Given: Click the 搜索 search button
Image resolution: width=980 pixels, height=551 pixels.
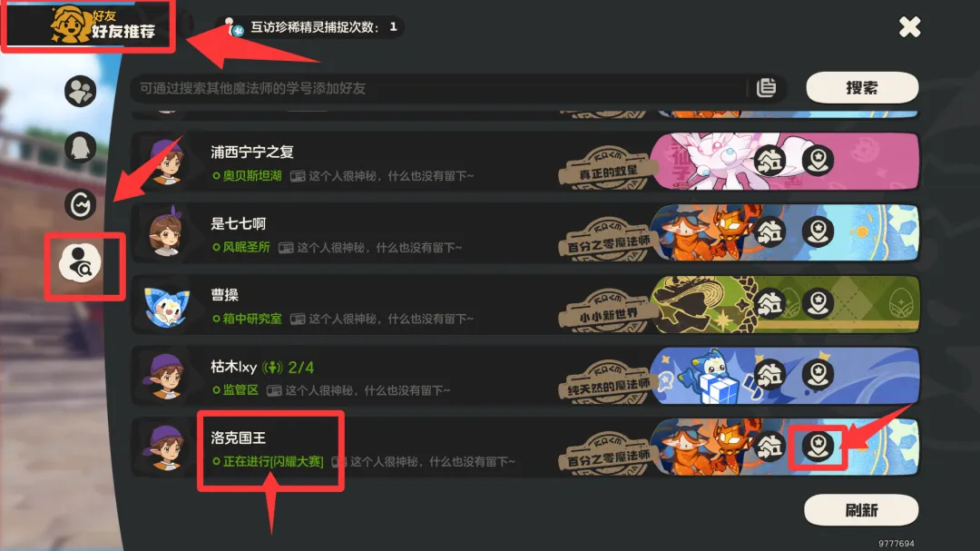Looking at the screenshot, I should [862, 87].
